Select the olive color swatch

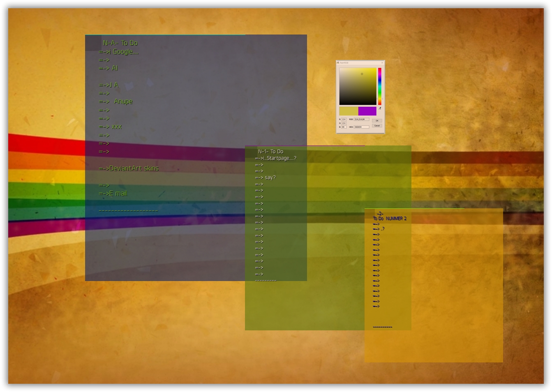[x=349, y=111]
